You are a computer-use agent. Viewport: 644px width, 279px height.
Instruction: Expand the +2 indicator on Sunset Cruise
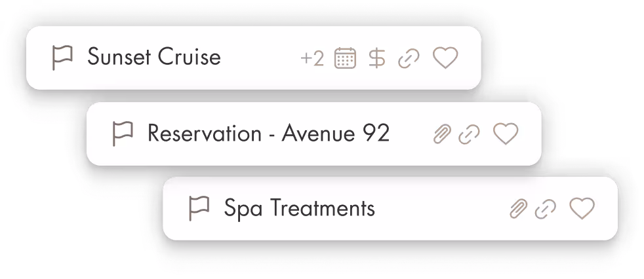[x=312, y=58]
